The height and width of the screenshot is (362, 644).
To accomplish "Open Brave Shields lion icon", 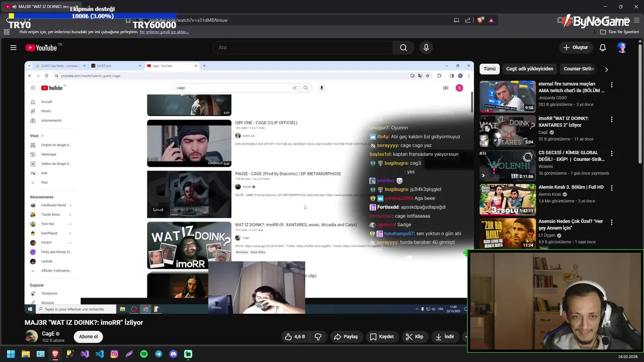I will coord(480,20).
